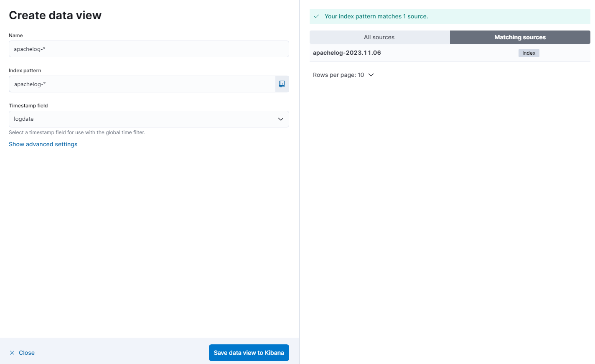Click Show advanced settings link
This screenshot has height=364, width=595.
click(43, 144)
